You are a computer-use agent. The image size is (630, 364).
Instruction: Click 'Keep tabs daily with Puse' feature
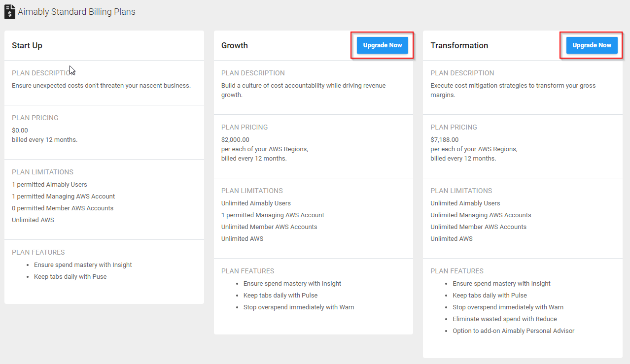click(70, 277)
